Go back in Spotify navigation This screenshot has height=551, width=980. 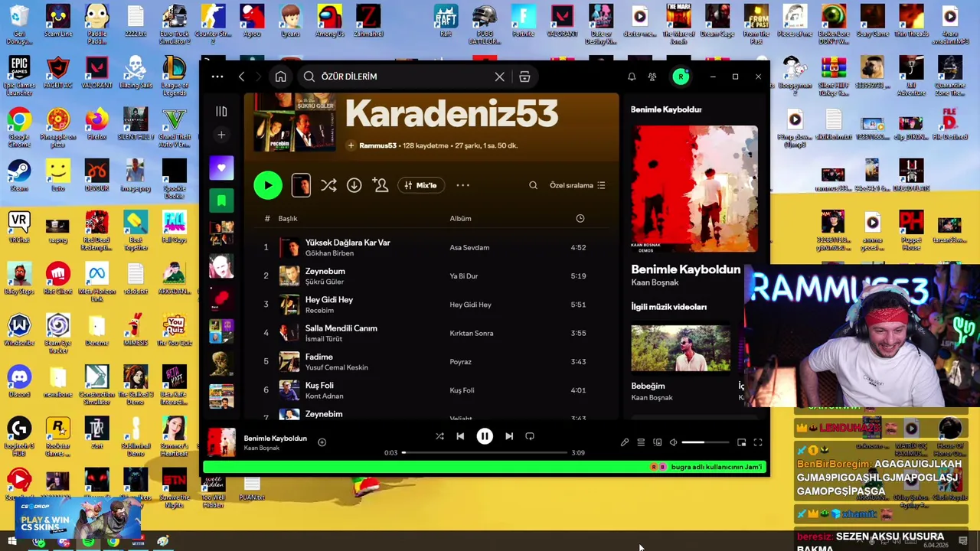point(241,77)
